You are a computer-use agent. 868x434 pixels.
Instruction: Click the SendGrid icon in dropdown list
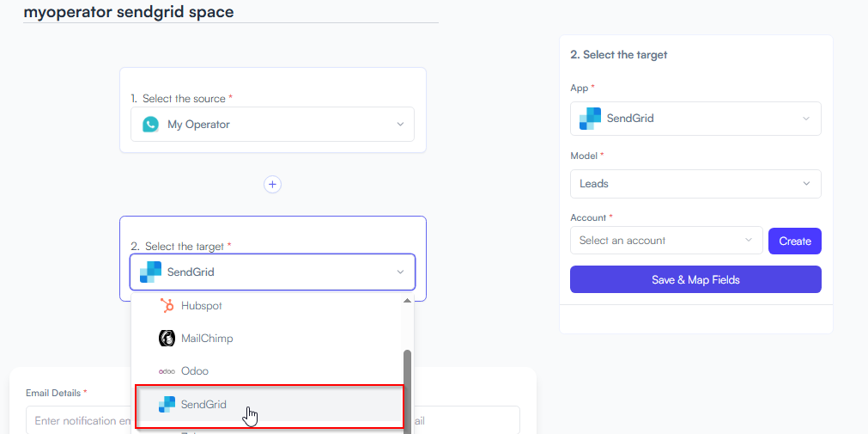tap(167, 405)
